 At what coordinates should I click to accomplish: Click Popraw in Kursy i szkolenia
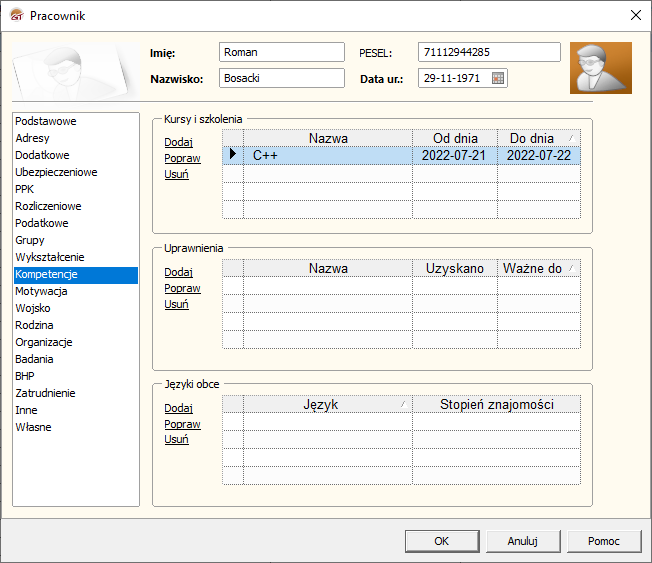click(182, 158)
